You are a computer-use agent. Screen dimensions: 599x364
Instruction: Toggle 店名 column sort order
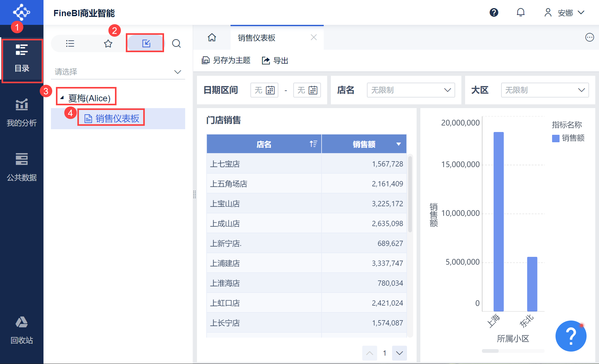pos(313,144)
